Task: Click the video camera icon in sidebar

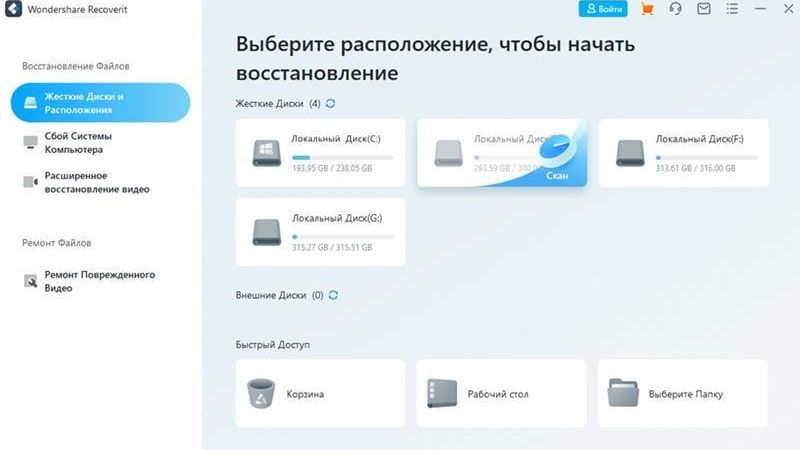Action: [x=30, y=182]
